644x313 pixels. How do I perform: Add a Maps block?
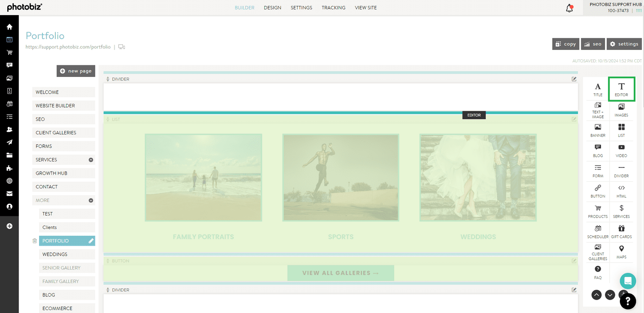[x=621, y=252]
